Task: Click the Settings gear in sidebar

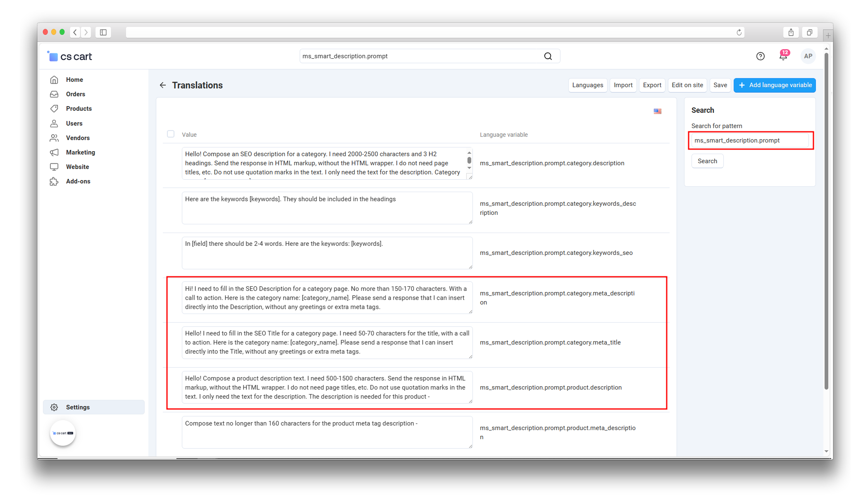Action: click(54, 407)
